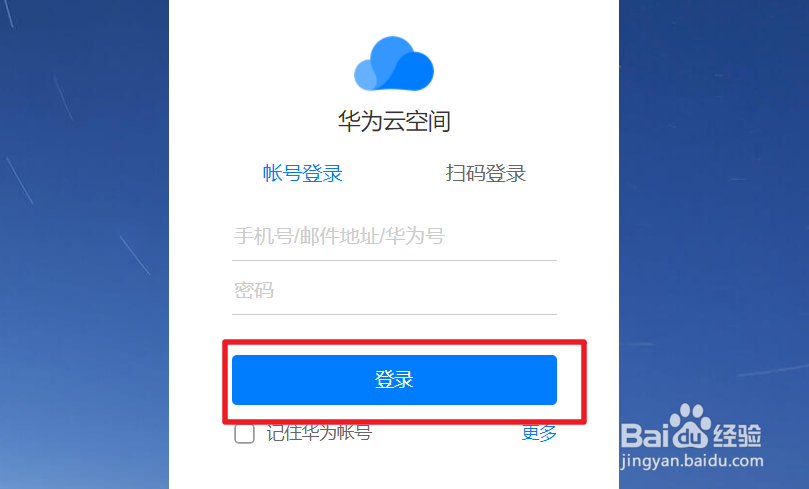Click the blue 登录 button
The image size is (809, 489).
(x=394, y=380)
